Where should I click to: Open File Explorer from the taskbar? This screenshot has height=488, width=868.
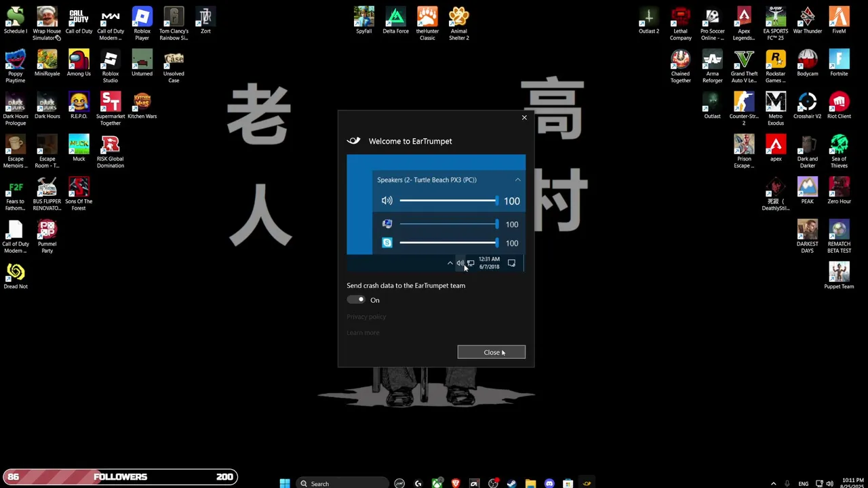point(530,483)
